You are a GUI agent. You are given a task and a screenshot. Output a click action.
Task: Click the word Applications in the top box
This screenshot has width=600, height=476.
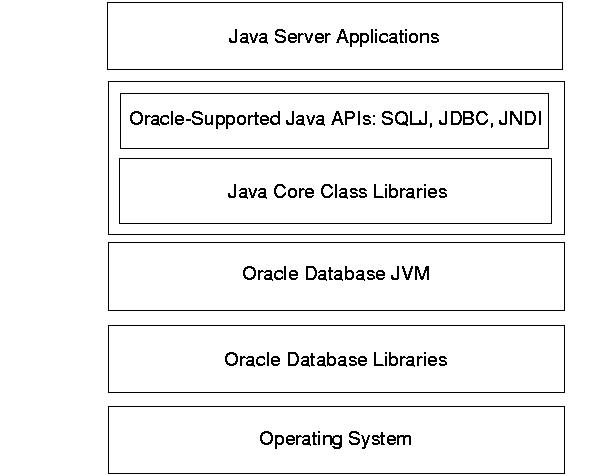pos(390,38)
